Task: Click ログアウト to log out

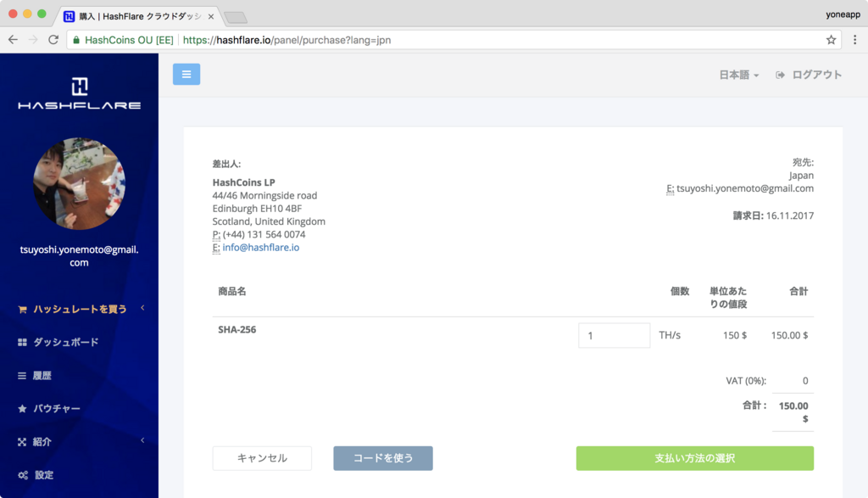Action: [x=816, y=75]
